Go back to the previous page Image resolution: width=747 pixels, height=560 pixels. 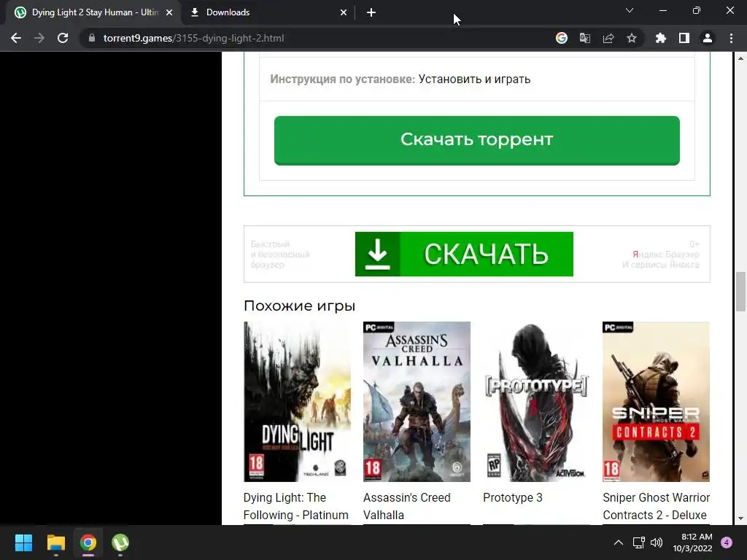point(16,38)
